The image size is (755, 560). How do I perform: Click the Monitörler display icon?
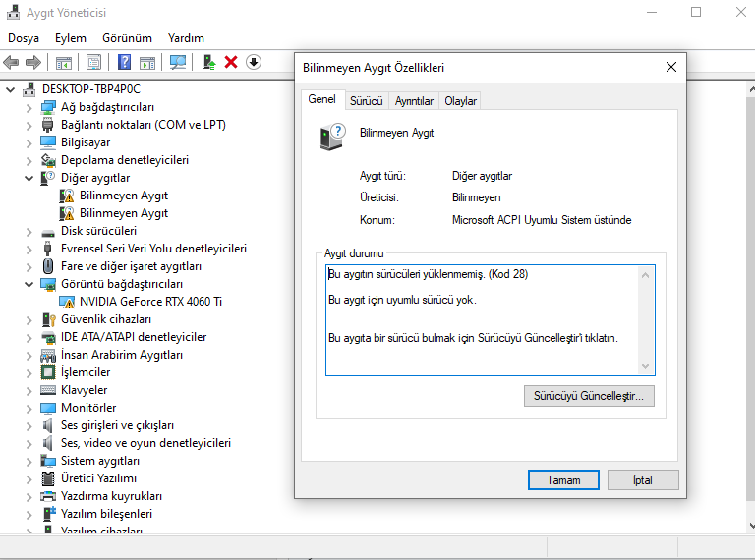click(x=48, y=408)
